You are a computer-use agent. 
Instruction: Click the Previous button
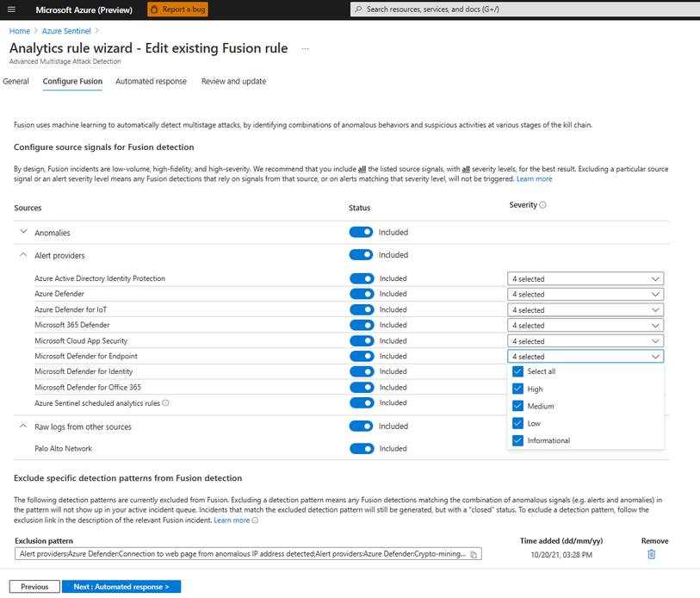tap(34, 587)
